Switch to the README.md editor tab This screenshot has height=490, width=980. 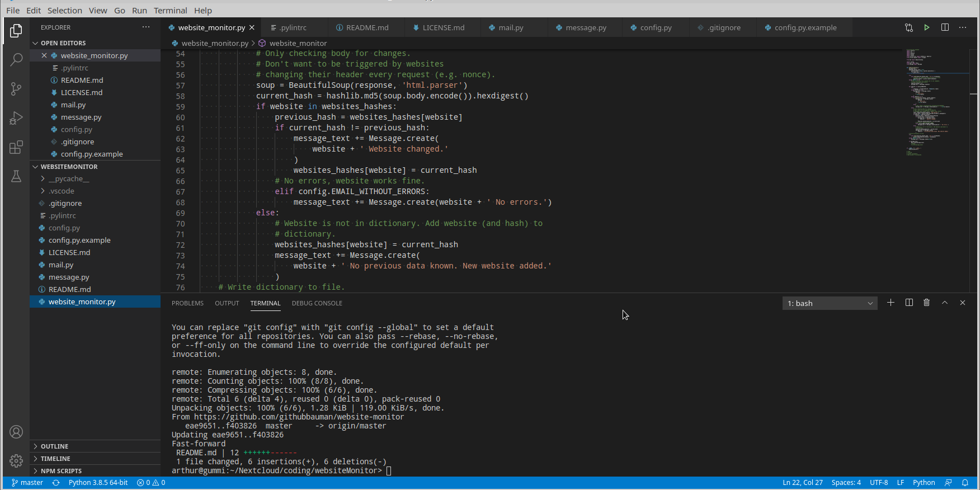click(x=367, y=27)
